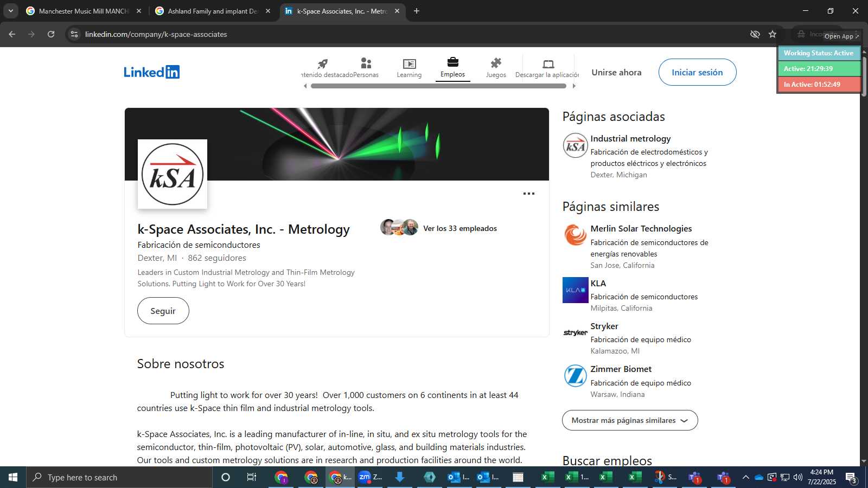Click the Iniciar sesión button
This screenshot has width=868, height=488.
(x=697, y=72)
